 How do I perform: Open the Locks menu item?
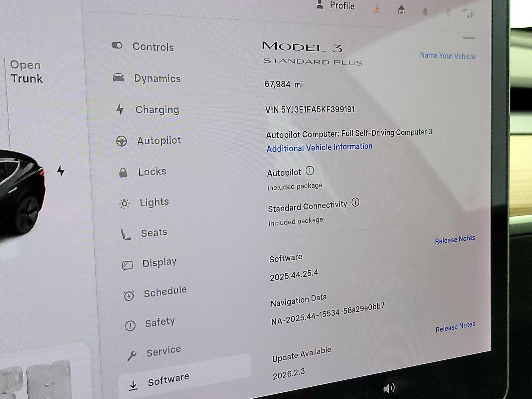152,172
